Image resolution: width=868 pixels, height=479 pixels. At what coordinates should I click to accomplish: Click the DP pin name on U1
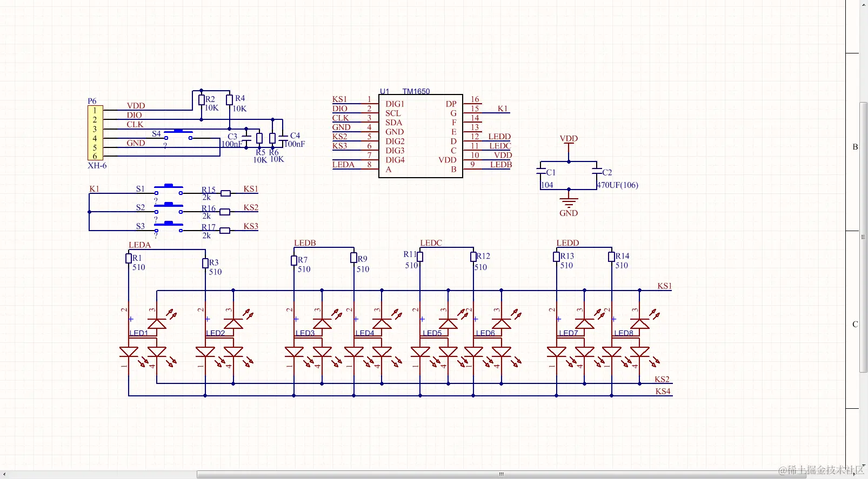[451, 104]
